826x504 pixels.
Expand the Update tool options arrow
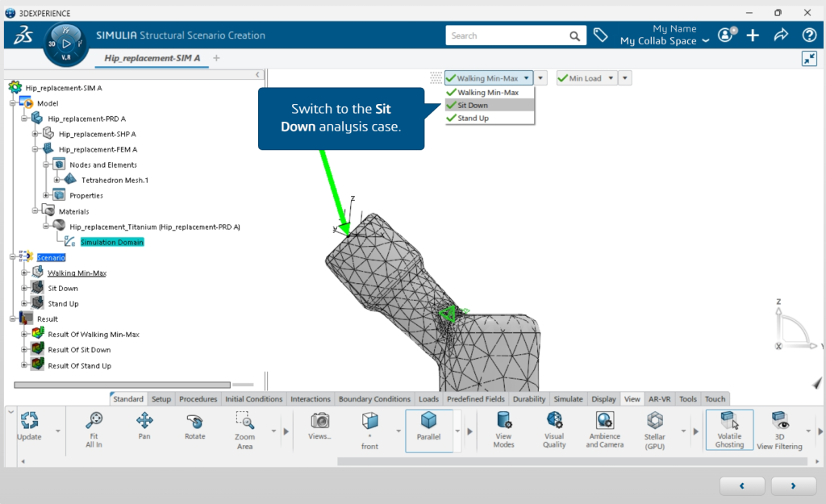point(58,431)
